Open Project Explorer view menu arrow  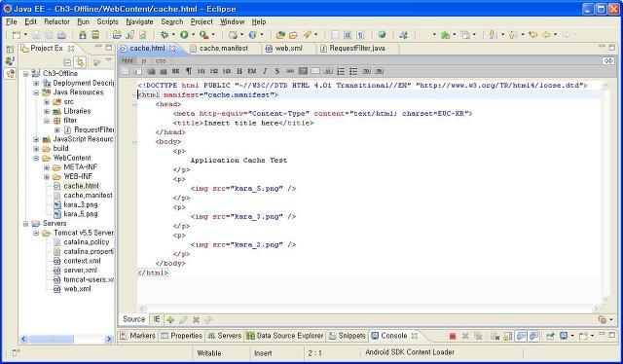click(108, 60)
